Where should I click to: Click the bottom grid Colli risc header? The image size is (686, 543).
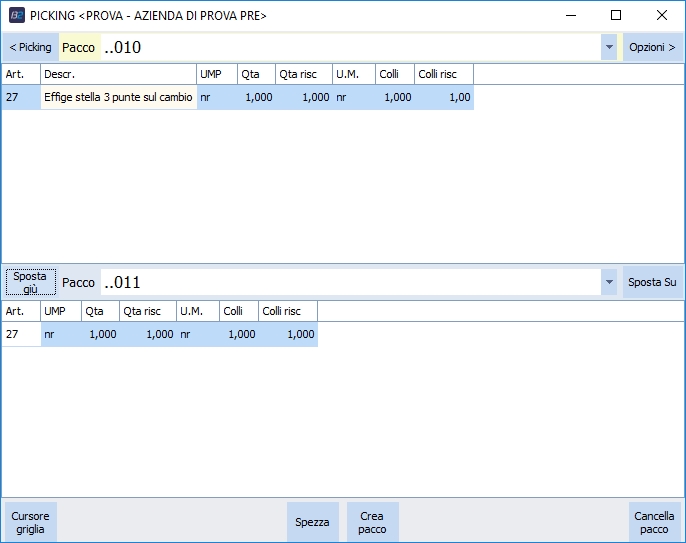(x=288, y=311)
